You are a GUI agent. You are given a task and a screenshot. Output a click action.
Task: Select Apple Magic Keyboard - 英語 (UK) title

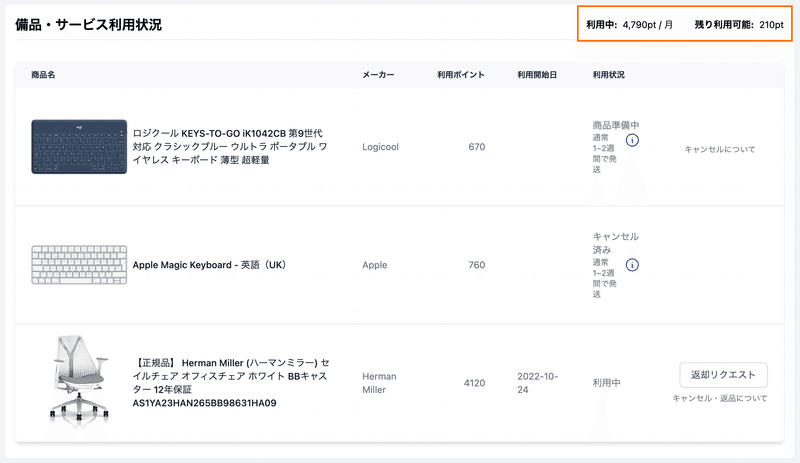tap(209, 265)
